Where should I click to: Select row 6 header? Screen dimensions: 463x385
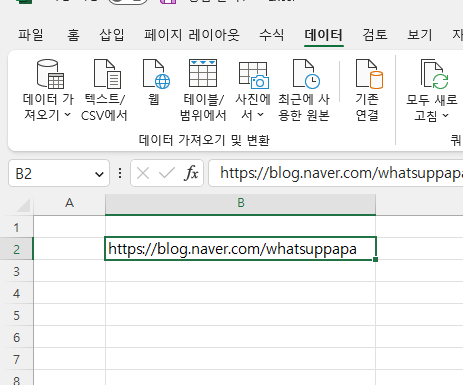pyautogui.click(x=16, y=337)
